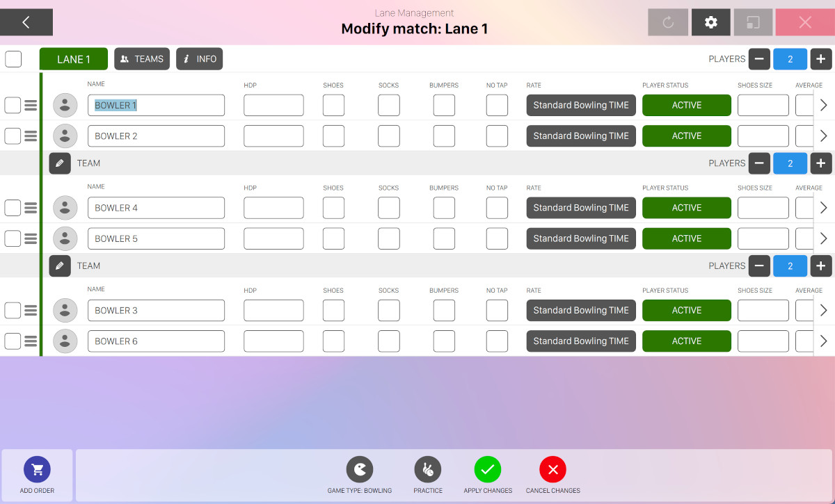Click the pencil icon to edit first team
This screenshot has height=504, width=835.
click(x=60, y=163)
